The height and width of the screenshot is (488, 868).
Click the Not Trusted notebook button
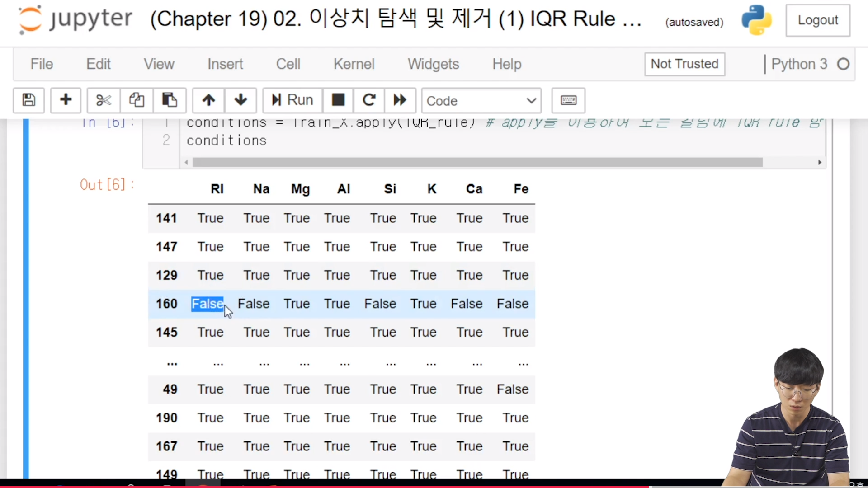684,64
